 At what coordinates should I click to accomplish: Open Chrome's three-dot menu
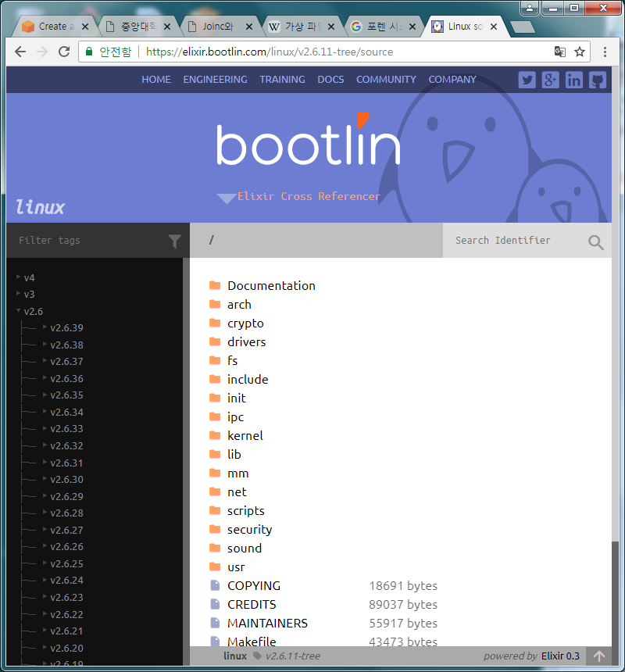point(605,52)
